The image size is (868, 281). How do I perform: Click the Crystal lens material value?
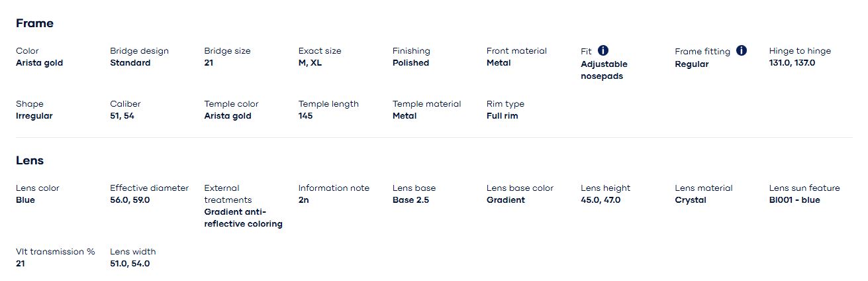(x=691, y=200)
